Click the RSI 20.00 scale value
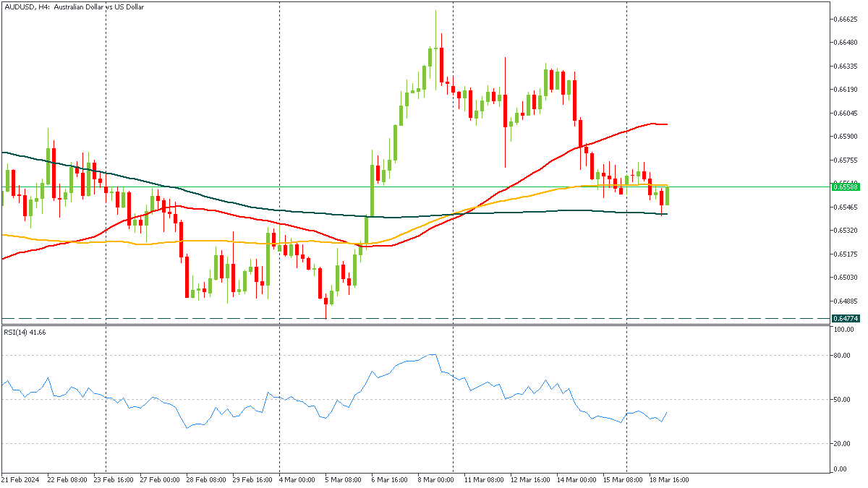This screenshot has height=488, width=868. point(843,443)
